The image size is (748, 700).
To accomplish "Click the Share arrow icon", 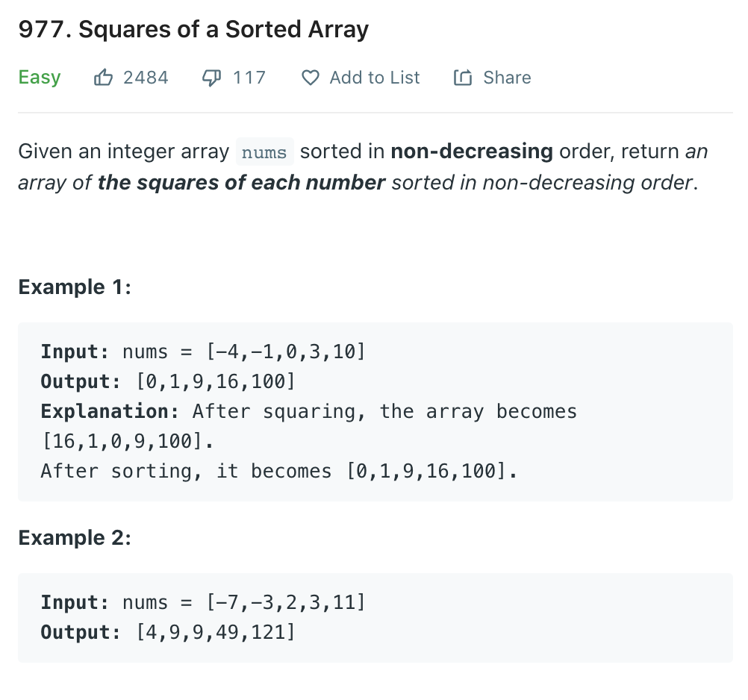I will (463, 78).
